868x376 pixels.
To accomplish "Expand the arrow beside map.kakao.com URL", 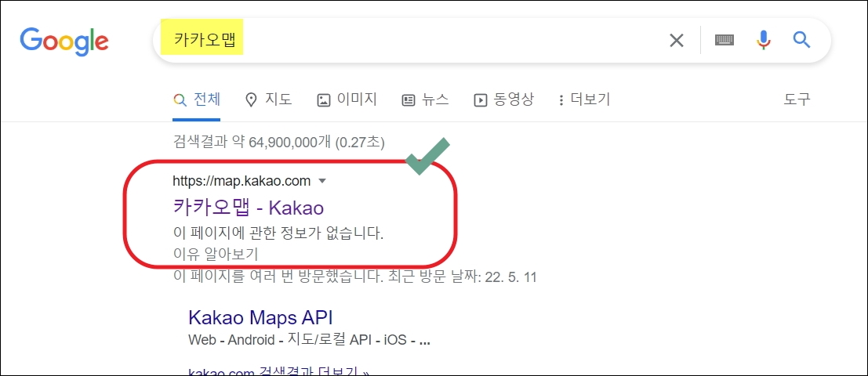I will coord(323,181).
